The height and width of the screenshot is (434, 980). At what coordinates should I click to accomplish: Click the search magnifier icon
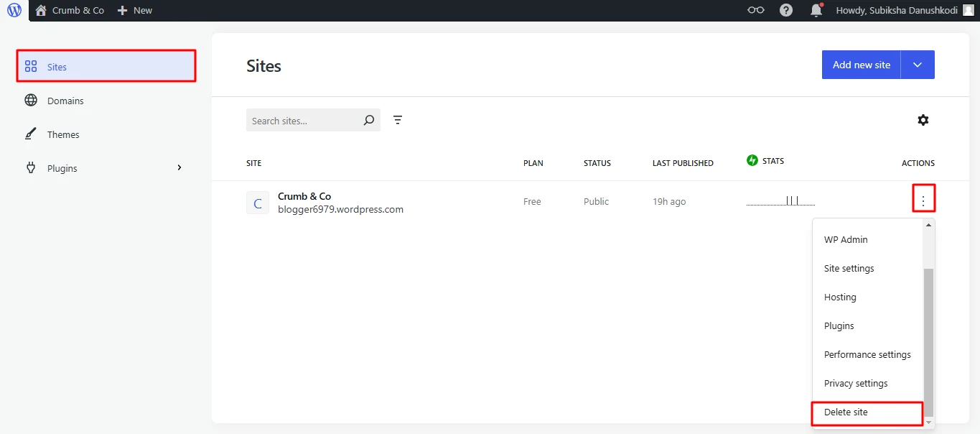369,121
